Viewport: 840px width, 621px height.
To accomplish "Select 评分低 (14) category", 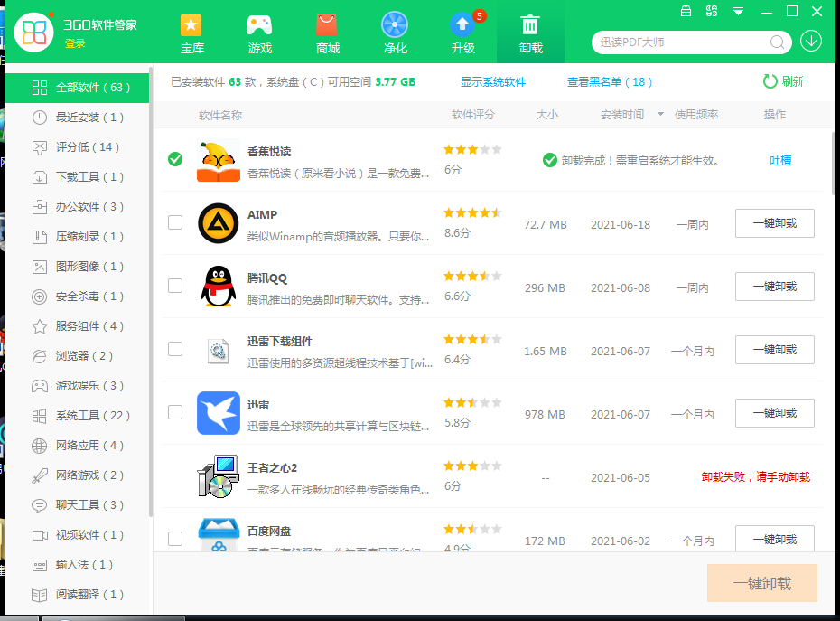I will pos(77,147).
